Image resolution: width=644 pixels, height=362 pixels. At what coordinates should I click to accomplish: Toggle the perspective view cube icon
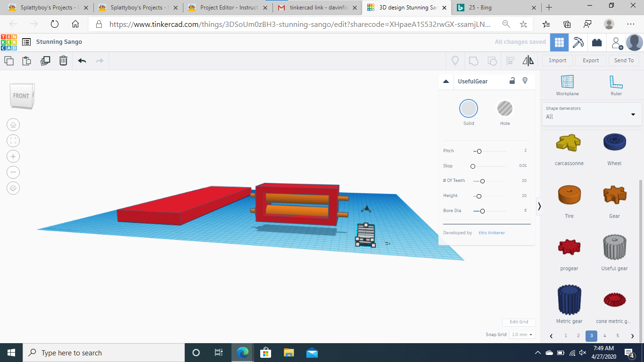(x=13, y=188)
